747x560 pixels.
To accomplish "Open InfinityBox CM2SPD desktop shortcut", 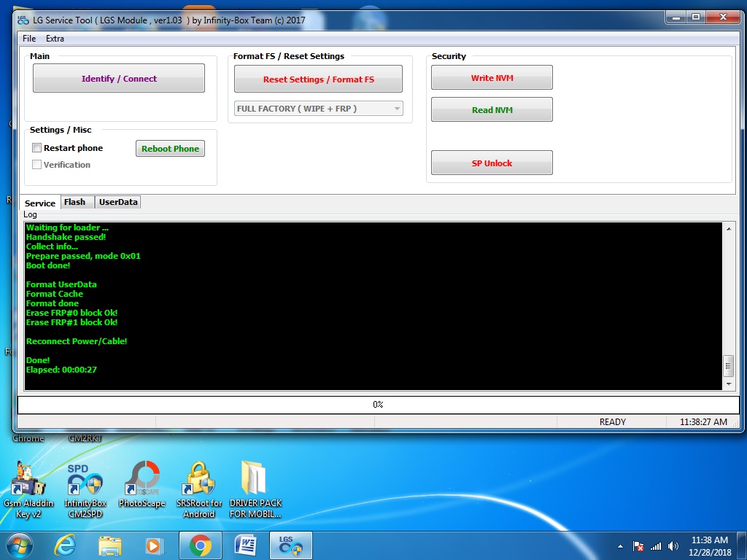I will pyautogui.click(x=85, y=491).
